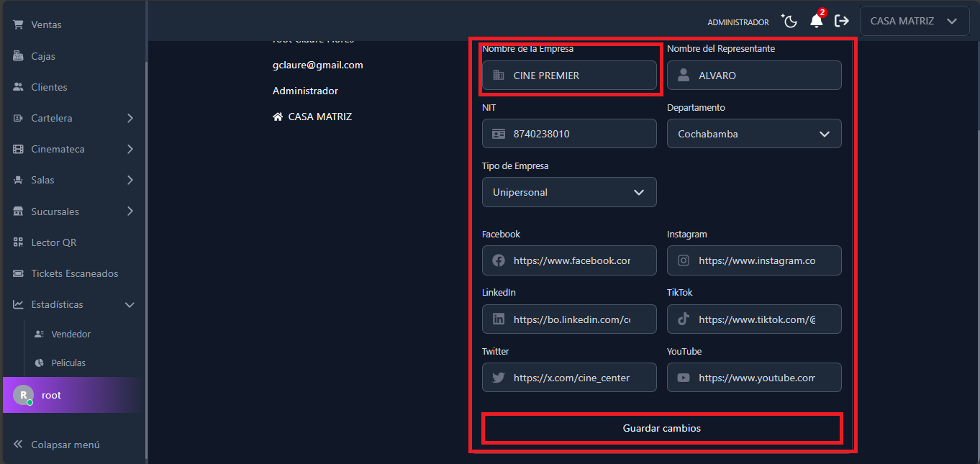Screen dimensions: 980x464
Task: Open notifications bell icon
Action: [x=816, y=21]
